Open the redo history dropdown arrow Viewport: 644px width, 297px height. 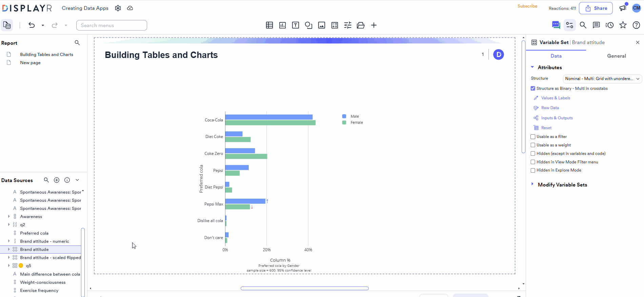point(66,25)
